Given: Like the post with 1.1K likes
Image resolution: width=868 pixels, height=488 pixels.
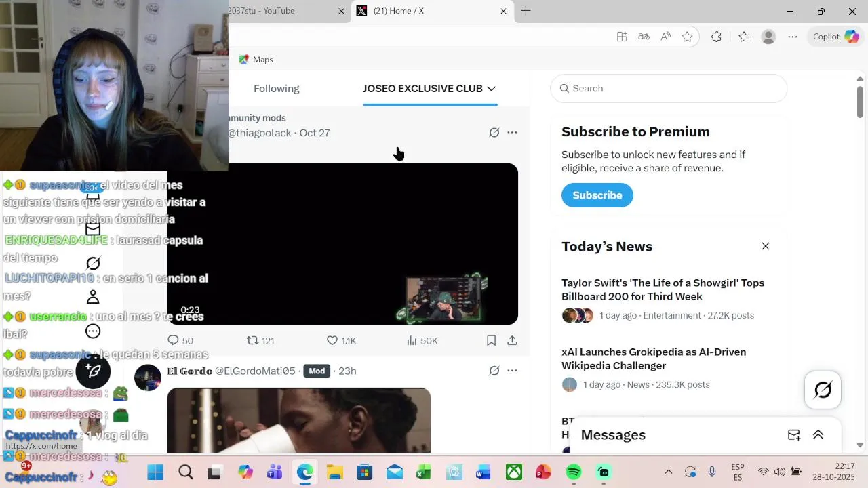Looking at the screenshot, I should (x=341, y=340).
